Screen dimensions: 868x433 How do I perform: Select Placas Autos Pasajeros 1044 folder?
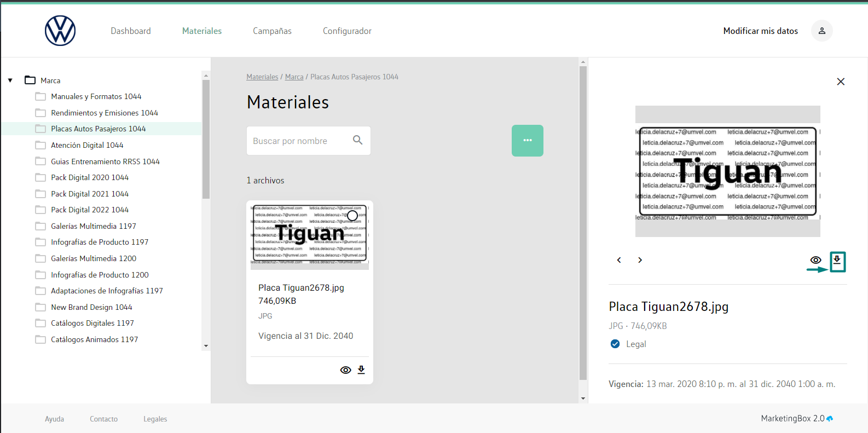99,129
